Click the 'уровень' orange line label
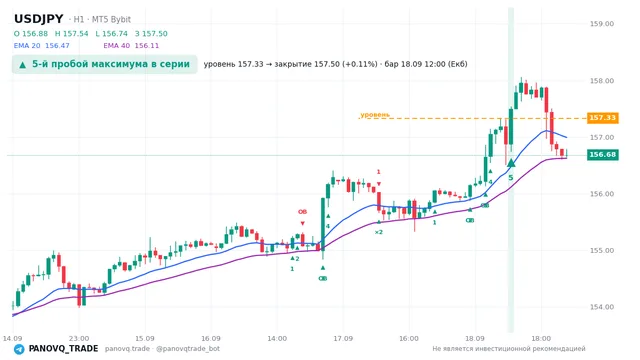This screenshot has width=640, height=360. tap(375, 115)
